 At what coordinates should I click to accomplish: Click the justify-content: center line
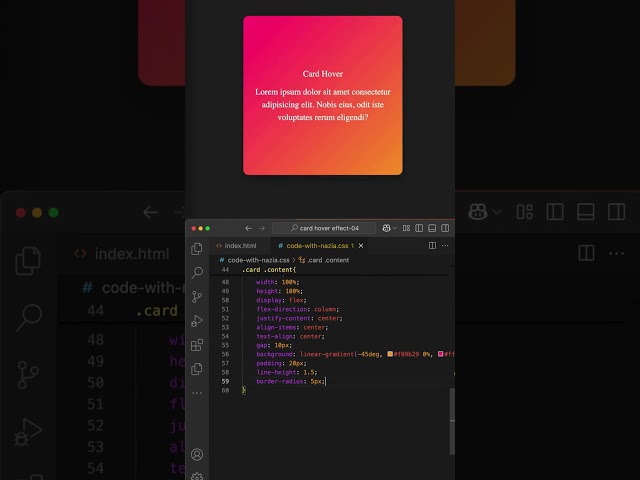(299, 318)
